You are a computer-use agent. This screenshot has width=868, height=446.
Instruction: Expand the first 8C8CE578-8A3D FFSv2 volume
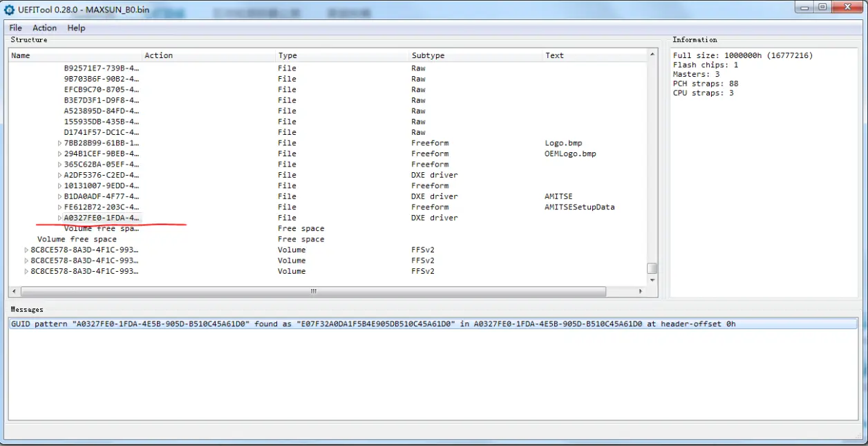(x=27, y=250)
